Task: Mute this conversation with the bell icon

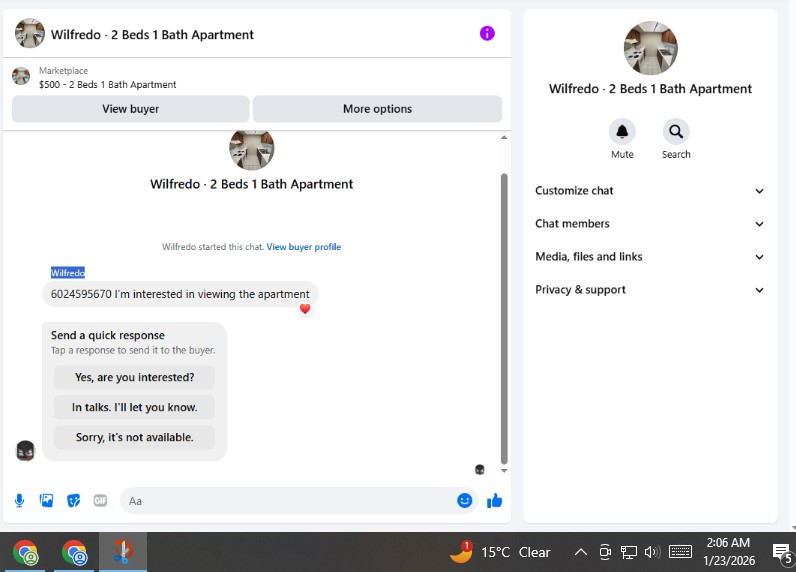Action: pos(622,131)
